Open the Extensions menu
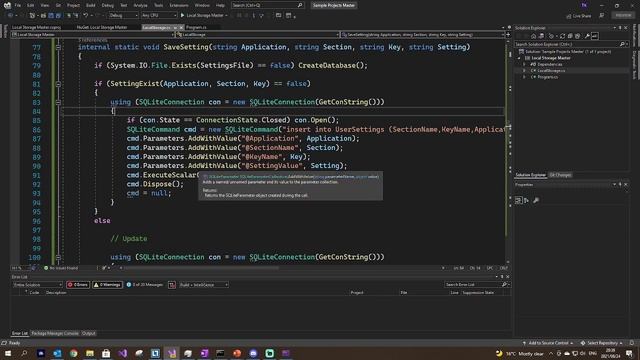This screenshot has height=360, width=640. pos(179,5)
